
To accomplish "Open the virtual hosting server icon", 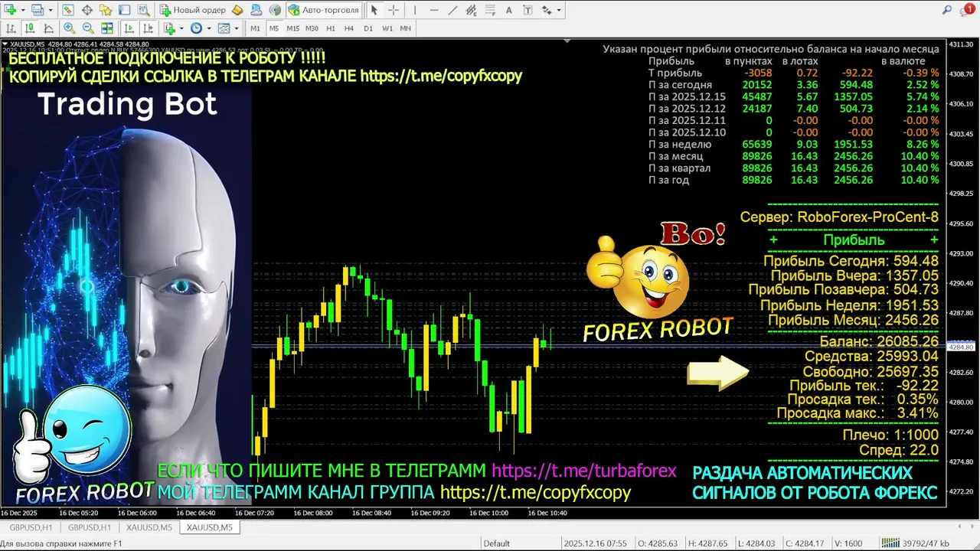I will (256, 10).
